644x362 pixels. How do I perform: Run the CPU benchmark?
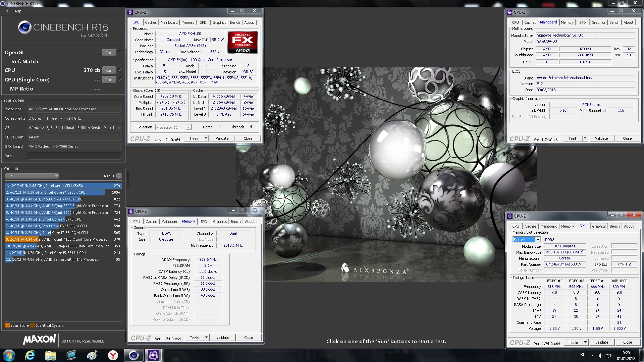pos(109,70)
